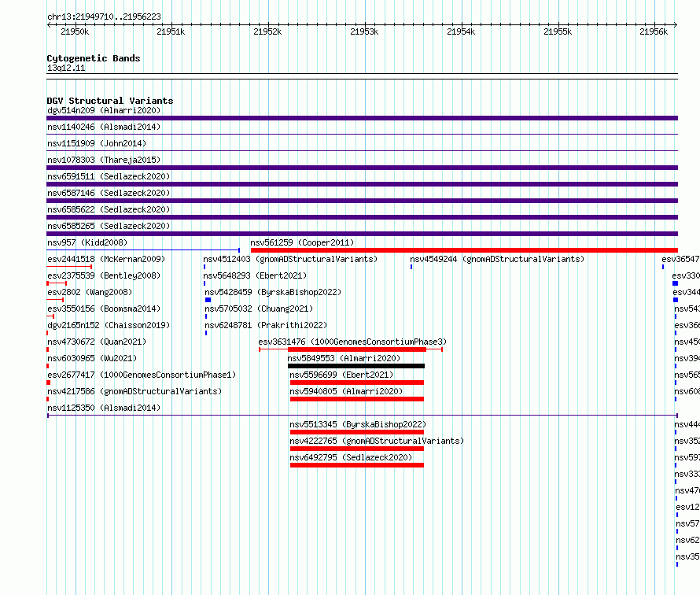700x595 pixels.
Task: Select the nsv5705032 (Chuang2021) label
Action: (x=259, y=309)
